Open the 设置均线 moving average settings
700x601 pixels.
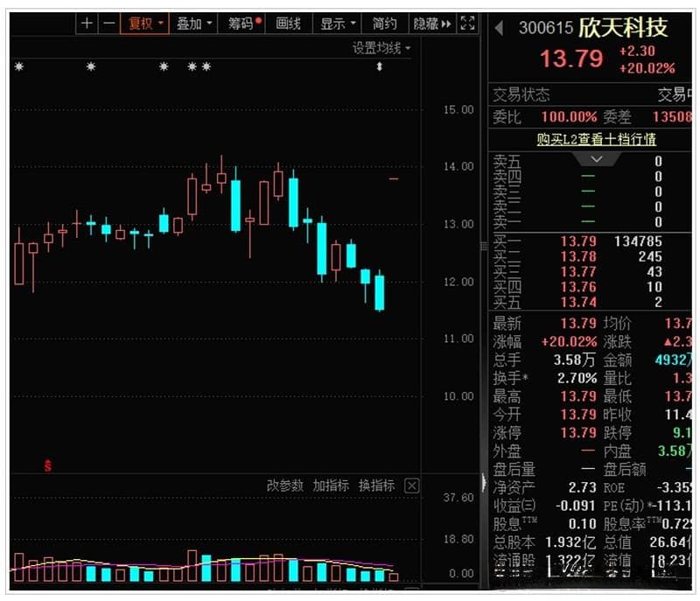381,48
